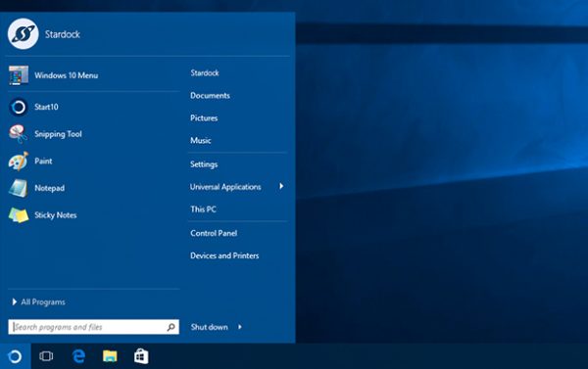Screen dimensions: 588x369
Task: Open File Explorer from the taskbar
Action: click(110, 356)
